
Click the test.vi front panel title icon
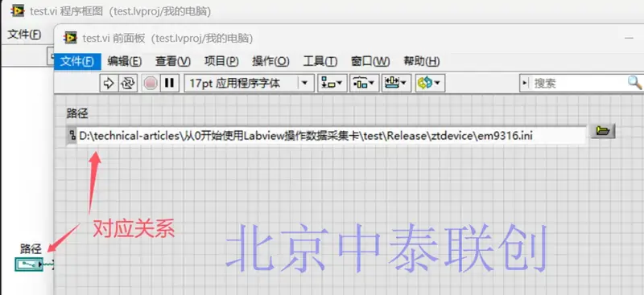(x=70, y=38)
